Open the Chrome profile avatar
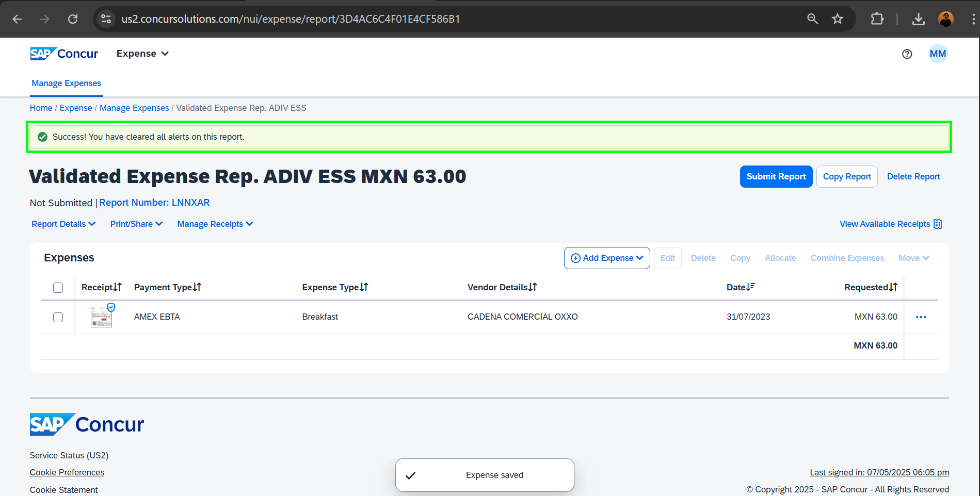Viewport: 980px width, 496px height. (x=945, y=19)
